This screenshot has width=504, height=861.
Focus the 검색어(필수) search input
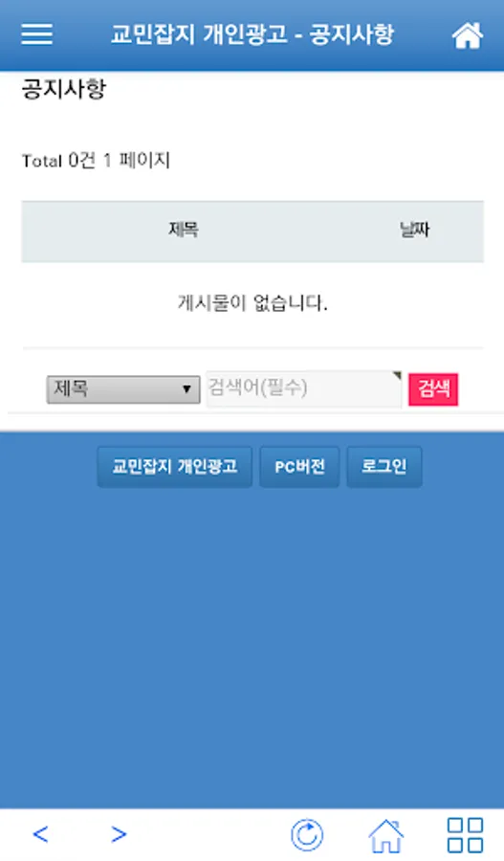tap(303, 388)
